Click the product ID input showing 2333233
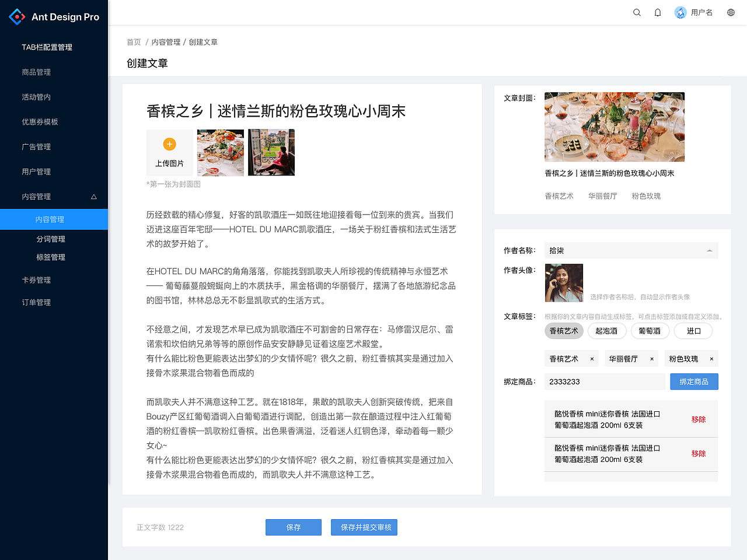This screenshot has height=560, width=747. (x=605, y=381)
